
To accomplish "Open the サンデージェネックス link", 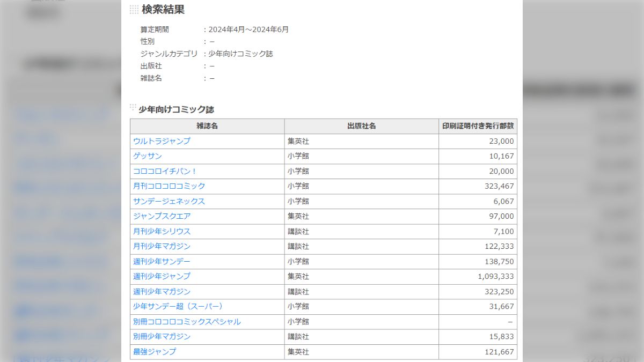I will pyautogui.click(x=169, y=201).
